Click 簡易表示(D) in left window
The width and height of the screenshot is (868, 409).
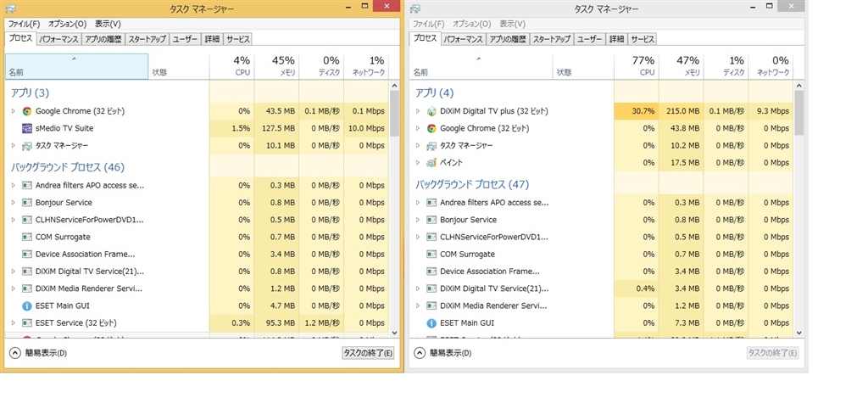(39, 353)
